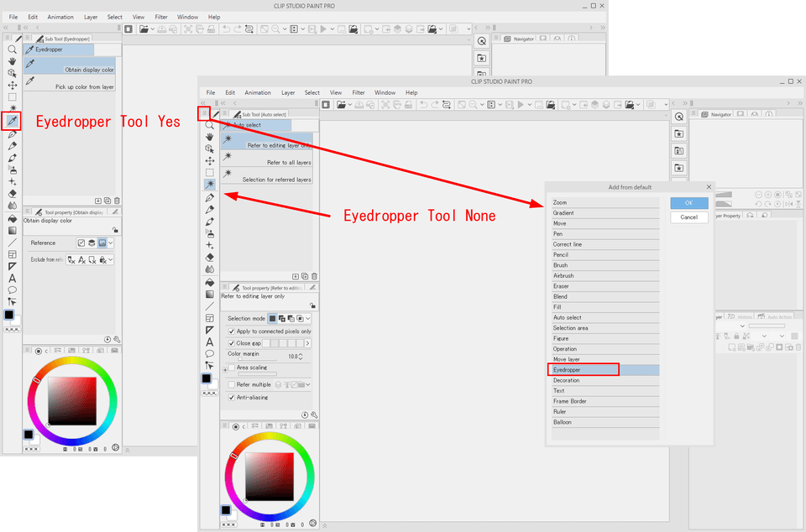
Task: Select Pen tool in front window palette
Action: point(209,198)
